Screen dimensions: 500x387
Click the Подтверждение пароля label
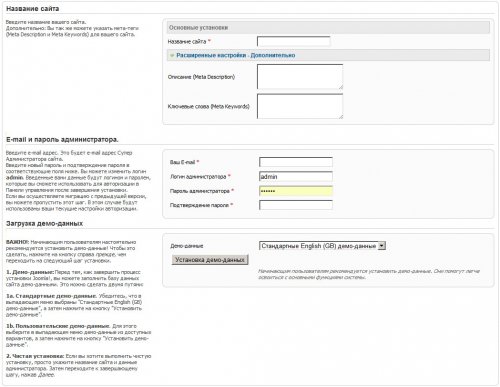(199, 205)
